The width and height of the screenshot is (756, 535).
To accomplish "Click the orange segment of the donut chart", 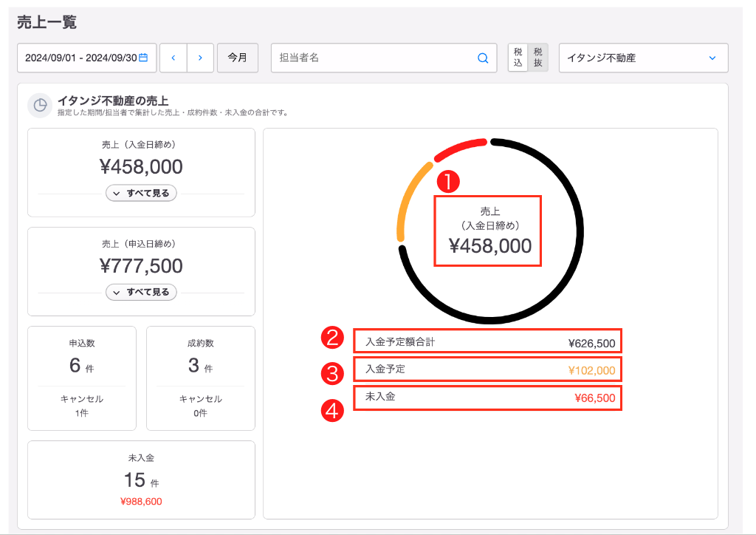I will (409, 198).
